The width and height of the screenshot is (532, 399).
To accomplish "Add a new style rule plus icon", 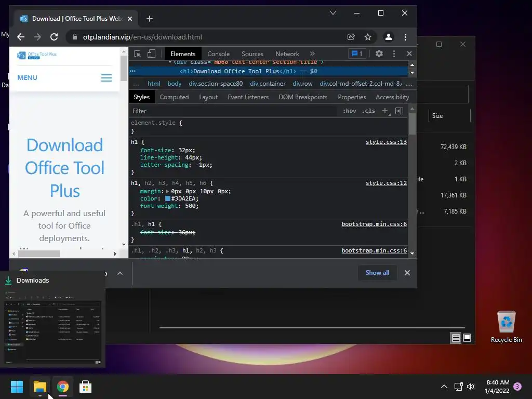I will pos(385,111).
